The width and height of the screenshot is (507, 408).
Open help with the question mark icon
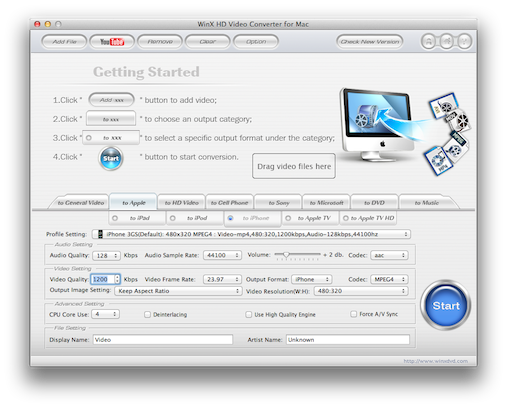[465, 41]
